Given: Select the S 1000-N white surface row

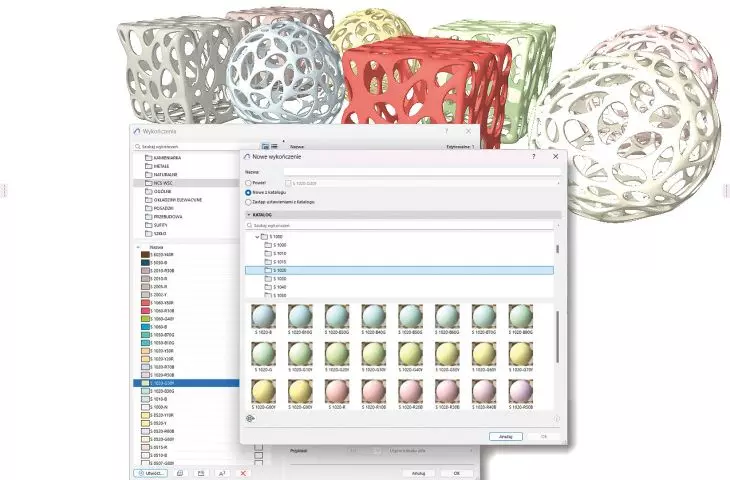Looking at the screenshot, I should click(x=186, y=407).
